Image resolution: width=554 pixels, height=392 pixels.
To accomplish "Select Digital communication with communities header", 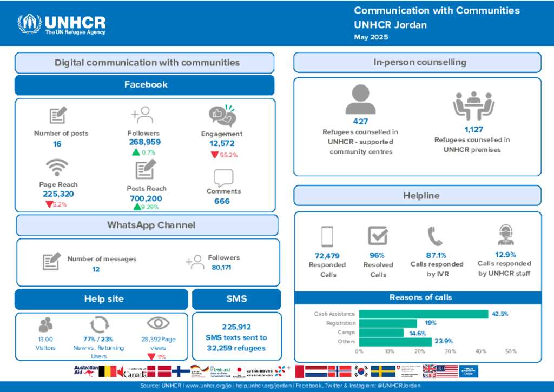I will (x=144, y=63).
